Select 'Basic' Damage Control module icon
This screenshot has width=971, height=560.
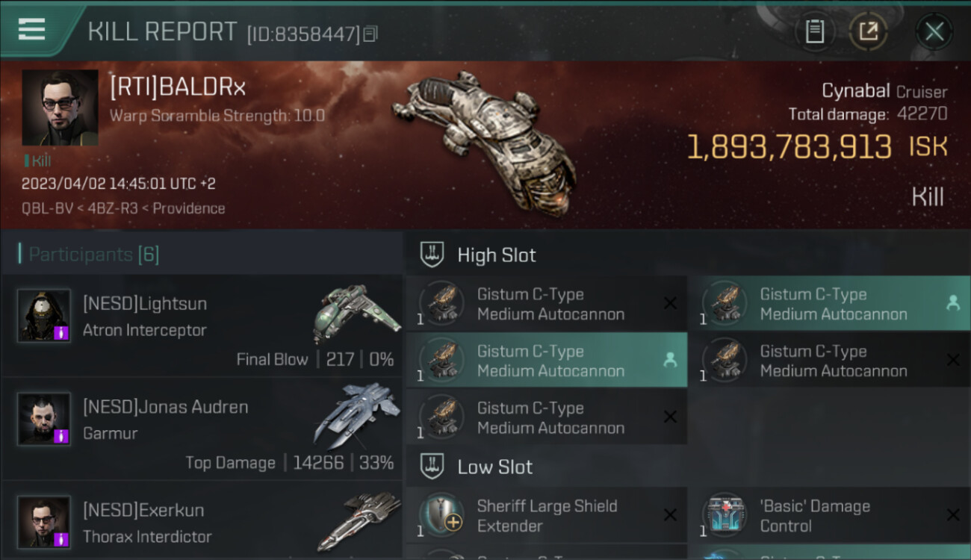pos(725,515)
